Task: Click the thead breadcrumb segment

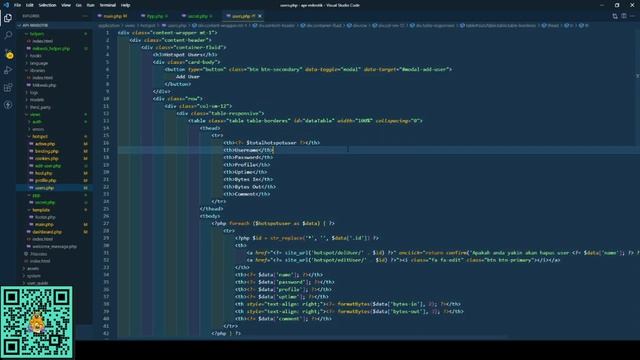Action: point(550,25)
